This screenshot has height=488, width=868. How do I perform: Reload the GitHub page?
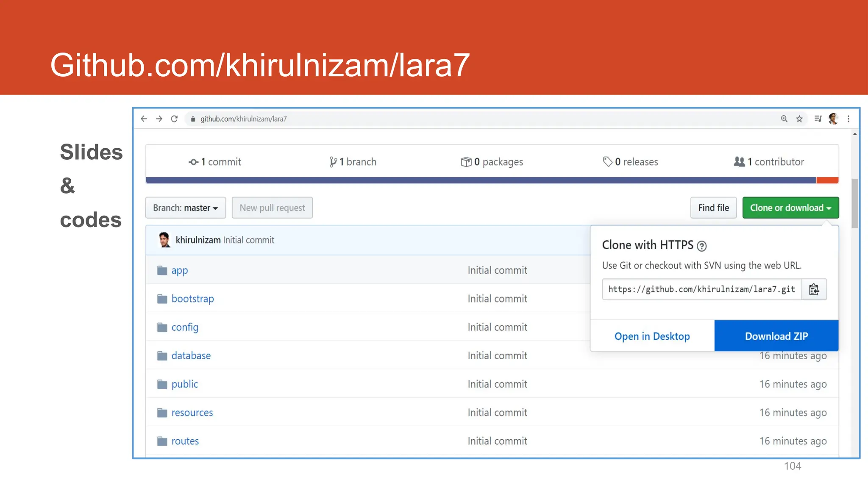(x=174, y=119)
